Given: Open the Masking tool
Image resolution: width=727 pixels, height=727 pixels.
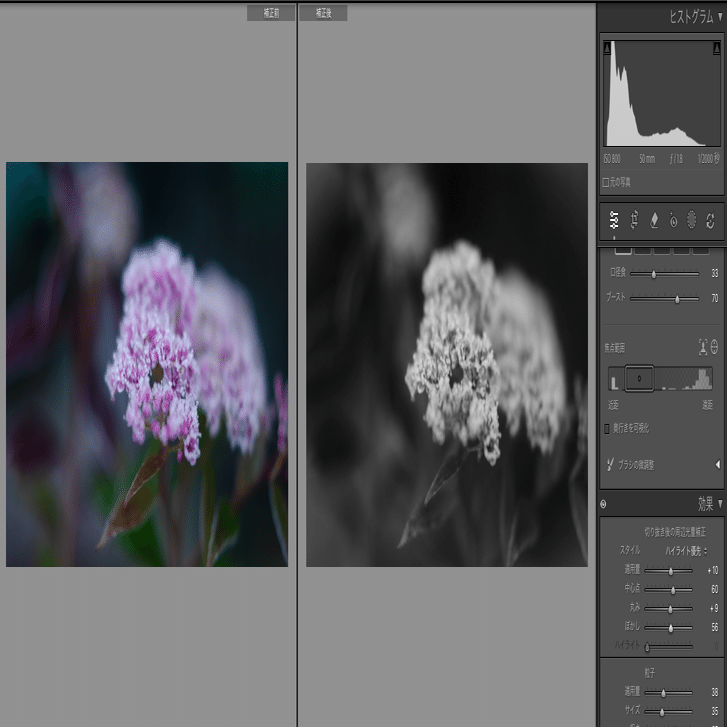Looking at the screenshot, I should pos(691,220).
